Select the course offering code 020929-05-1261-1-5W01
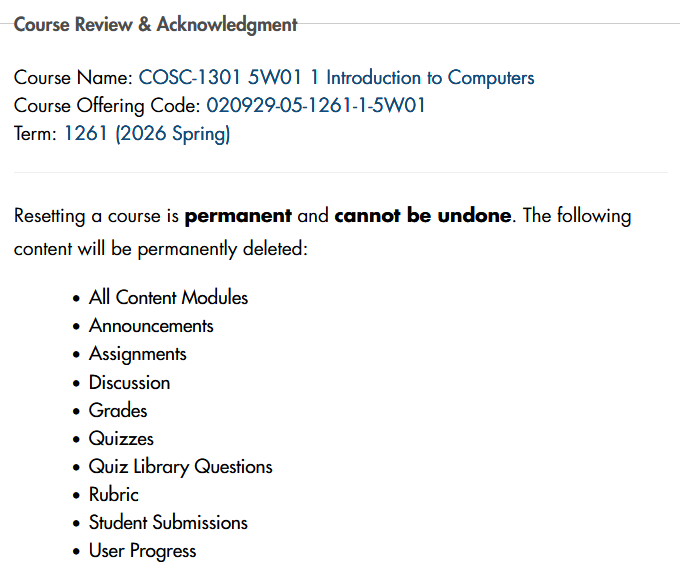This screenshot has width=680, height=575. (316, 105)
